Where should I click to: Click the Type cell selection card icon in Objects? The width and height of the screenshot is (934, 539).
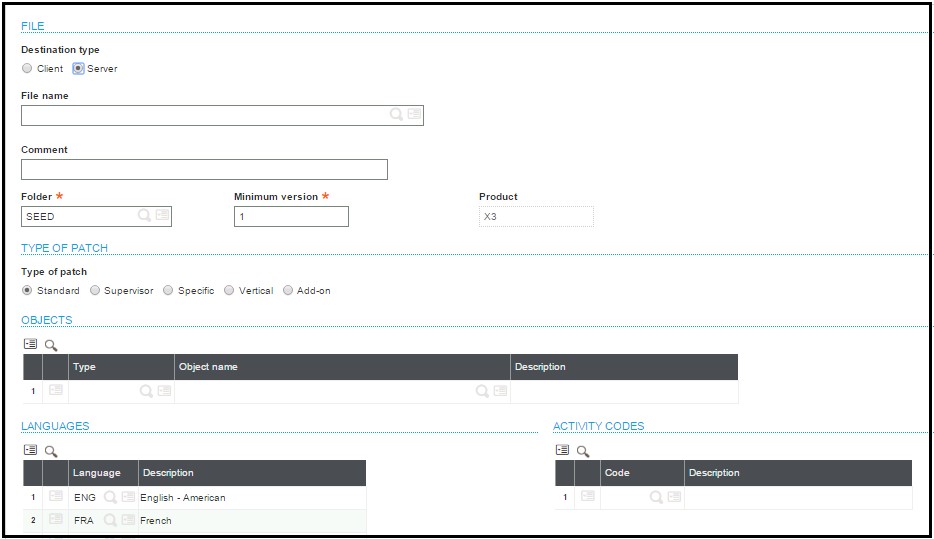tap(164, 390)
